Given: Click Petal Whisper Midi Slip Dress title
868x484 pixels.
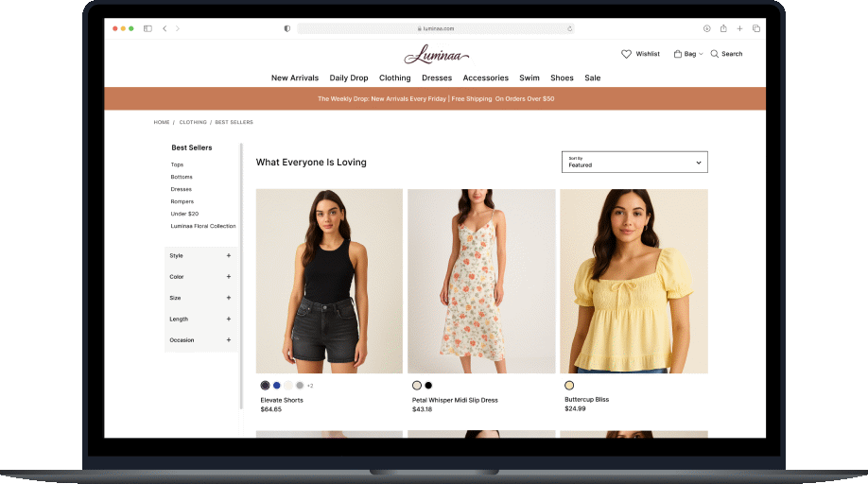Looking at the screenshot, I should tap(455, 400).
